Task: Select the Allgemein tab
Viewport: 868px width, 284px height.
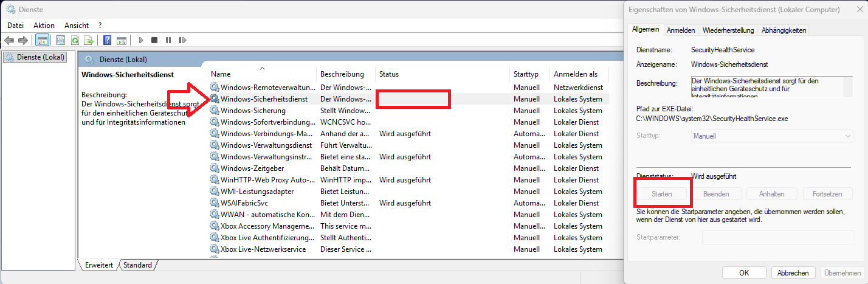Action: point(646,29)
